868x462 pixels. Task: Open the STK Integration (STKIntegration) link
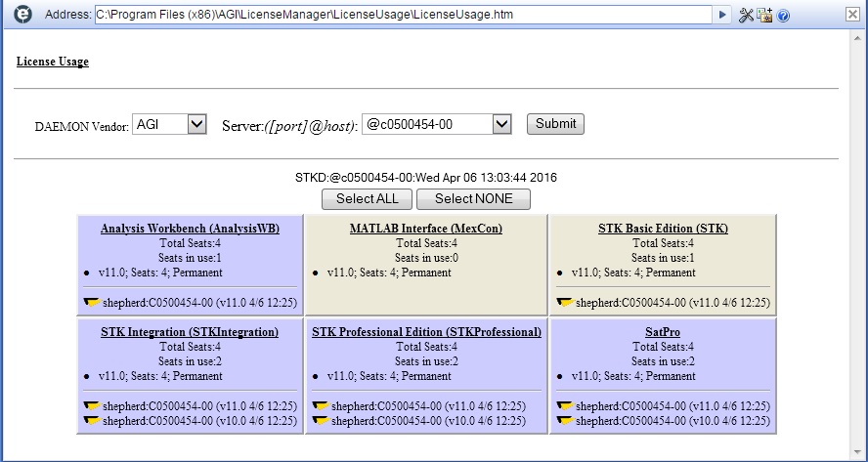click(190, 332)
